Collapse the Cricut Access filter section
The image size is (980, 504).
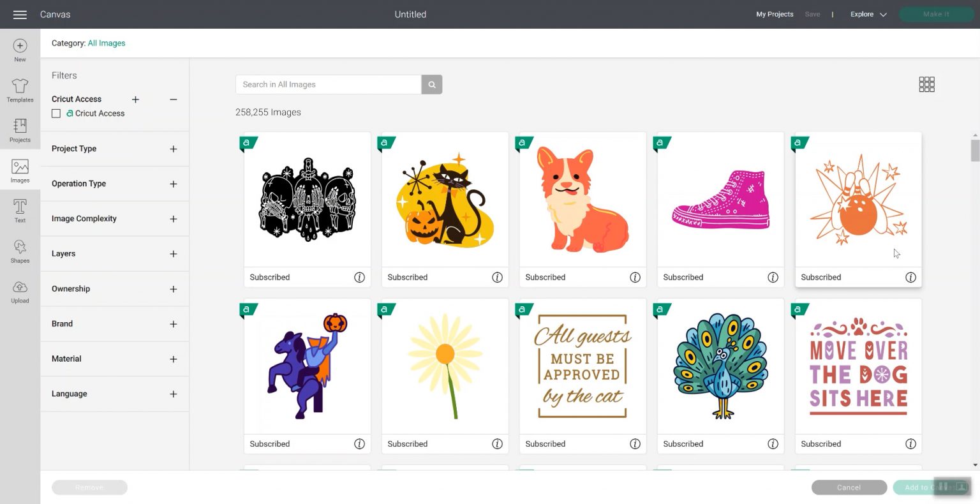(173, 100)
